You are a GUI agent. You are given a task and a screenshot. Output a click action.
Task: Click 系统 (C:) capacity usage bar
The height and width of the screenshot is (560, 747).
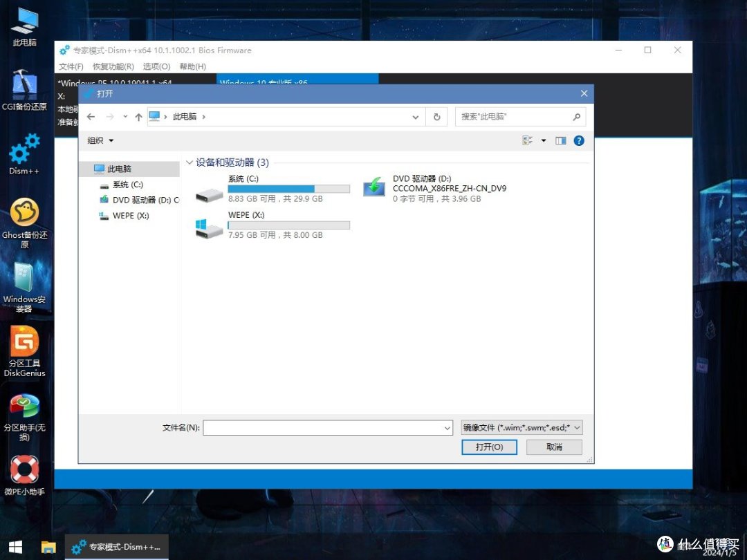click(x=288, y=189)
